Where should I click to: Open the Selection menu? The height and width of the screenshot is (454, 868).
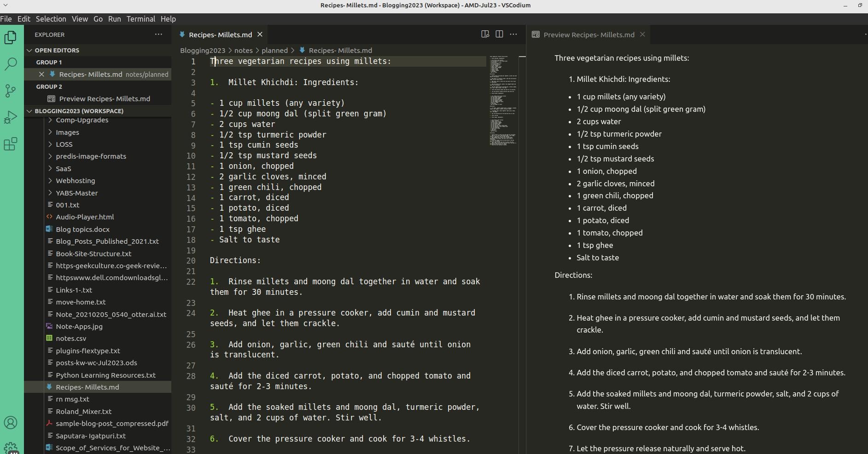51,19
